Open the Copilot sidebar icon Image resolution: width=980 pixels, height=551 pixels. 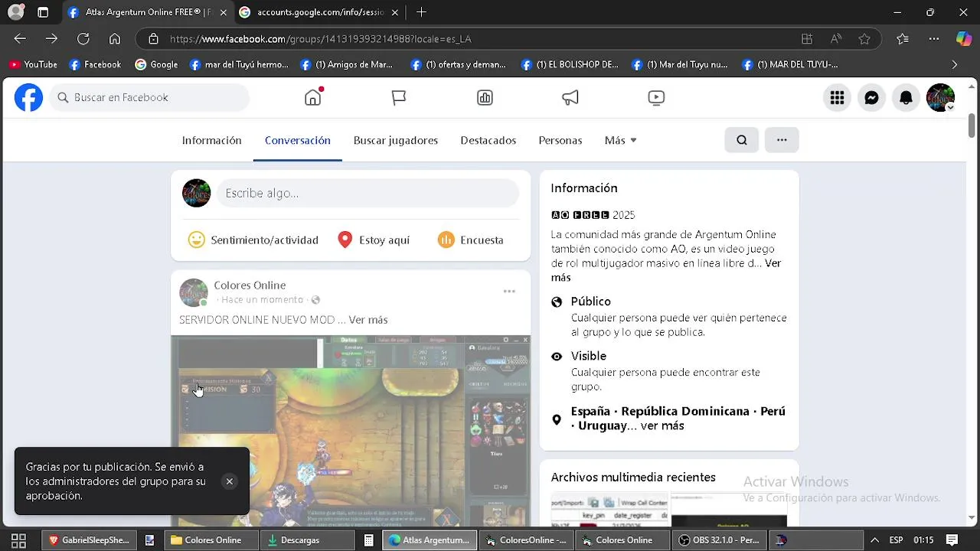[x=964, y=39]
